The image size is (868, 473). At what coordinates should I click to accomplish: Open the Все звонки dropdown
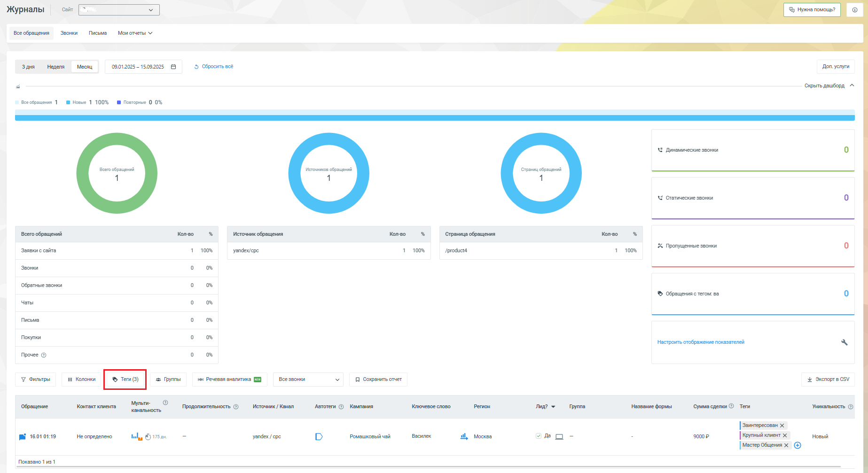pos(308,380)
